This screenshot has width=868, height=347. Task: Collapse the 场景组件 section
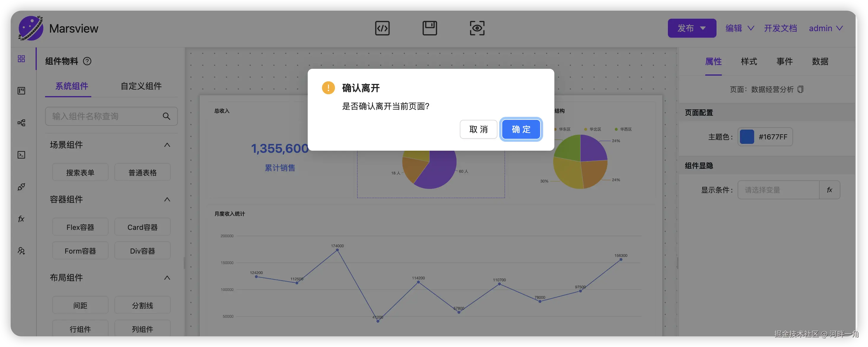167,145
